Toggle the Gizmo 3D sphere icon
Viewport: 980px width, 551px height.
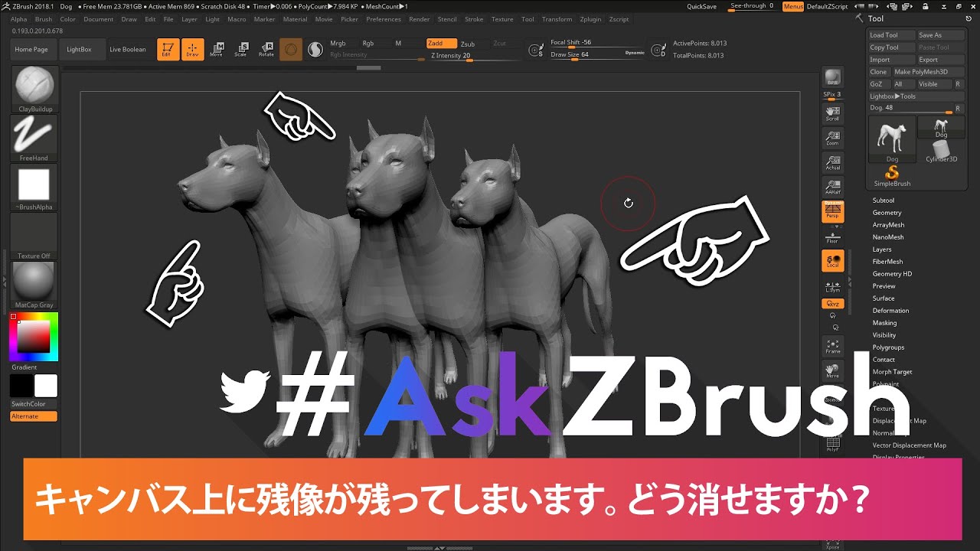point(291,50)
